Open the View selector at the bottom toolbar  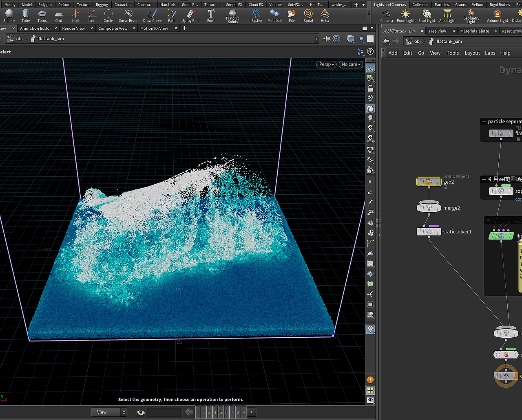pos(103,412)
